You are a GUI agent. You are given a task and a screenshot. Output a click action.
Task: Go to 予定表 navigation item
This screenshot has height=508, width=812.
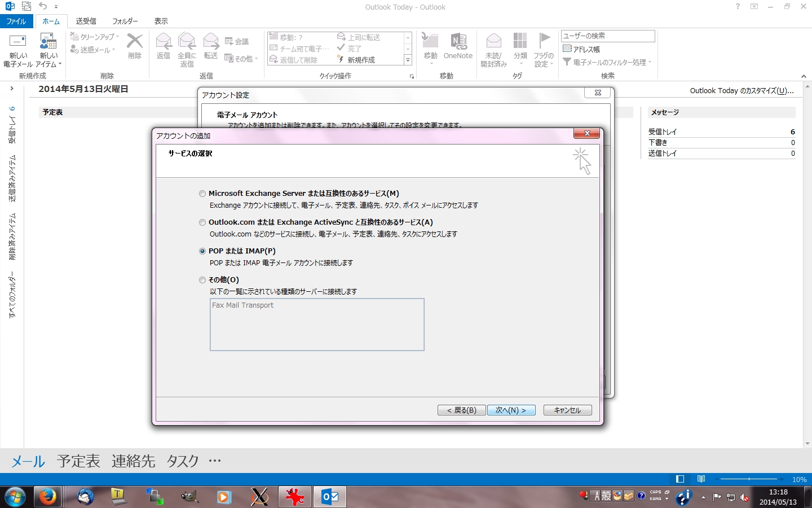[78, 461]
